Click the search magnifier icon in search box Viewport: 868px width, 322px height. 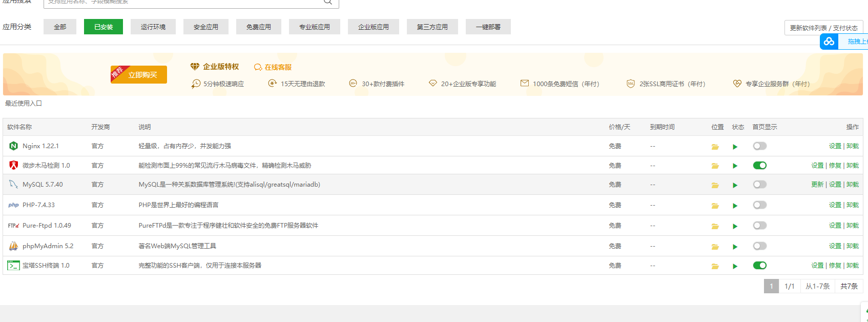(328, 2)
